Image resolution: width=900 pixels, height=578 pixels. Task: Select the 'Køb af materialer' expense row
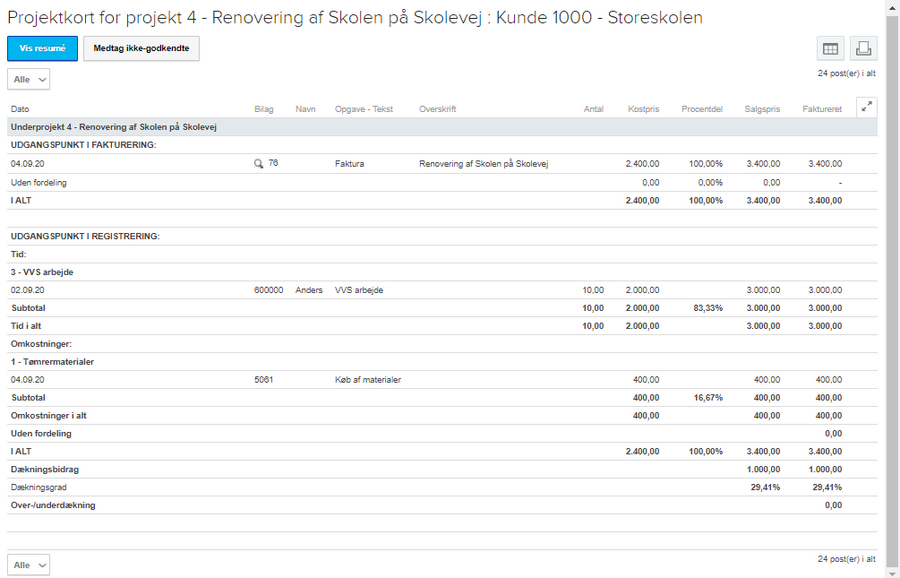pos(368,380)
